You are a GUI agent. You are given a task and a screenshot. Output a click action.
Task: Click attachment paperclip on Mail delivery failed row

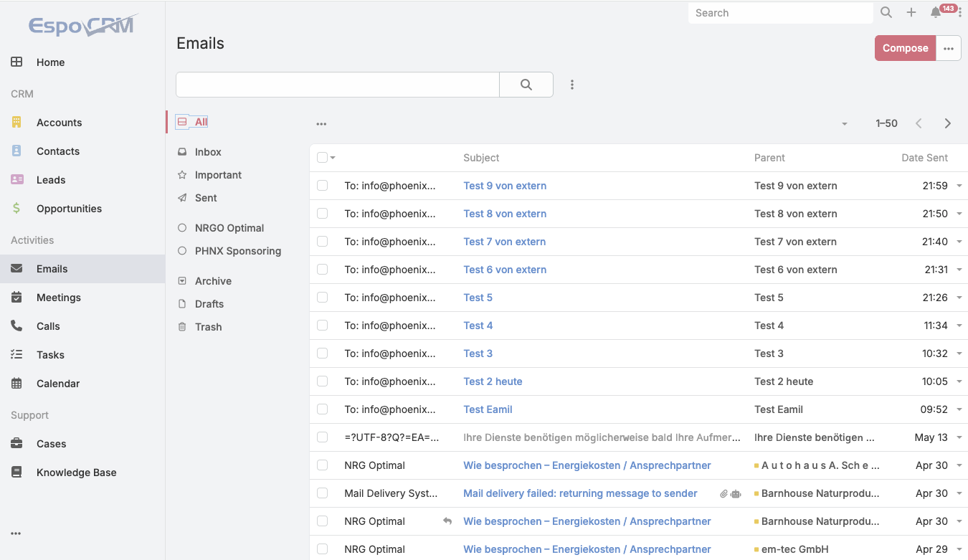(724, 493)
